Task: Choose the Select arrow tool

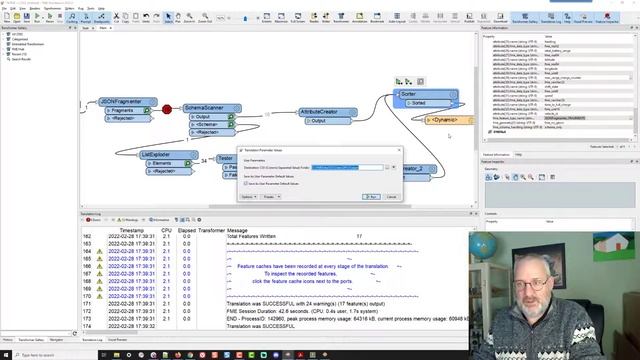Action: (168, 17)
